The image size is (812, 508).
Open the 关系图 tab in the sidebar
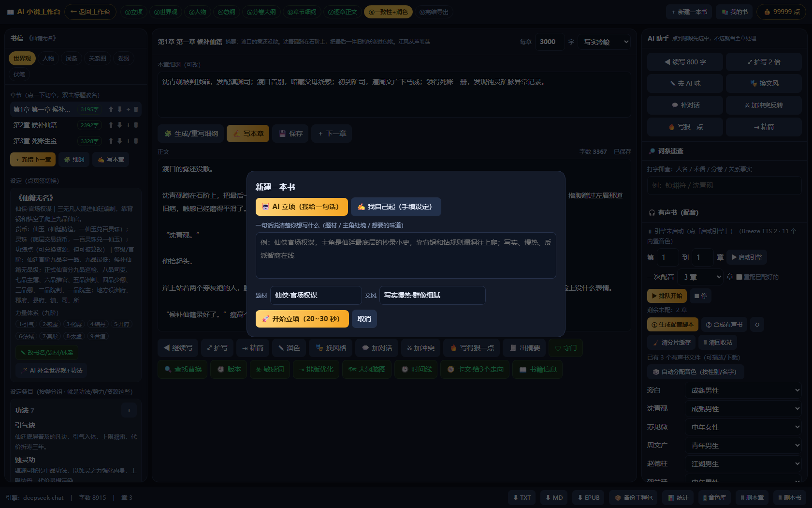[x=97, y=58]
